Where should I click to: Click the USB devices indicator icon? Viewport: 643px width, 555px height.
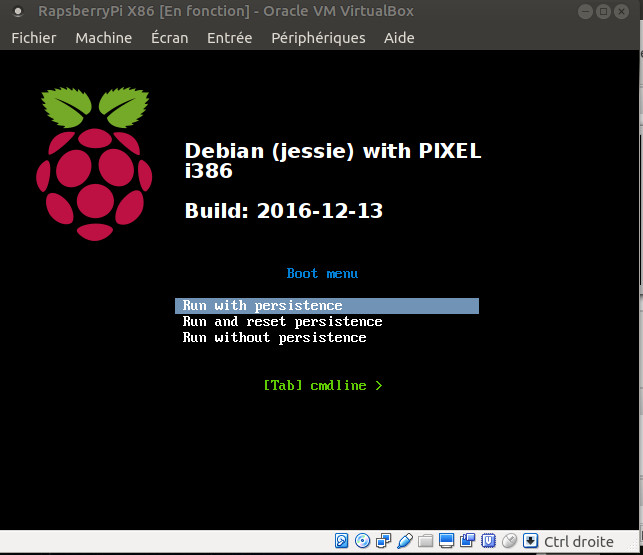pos(405,541)
